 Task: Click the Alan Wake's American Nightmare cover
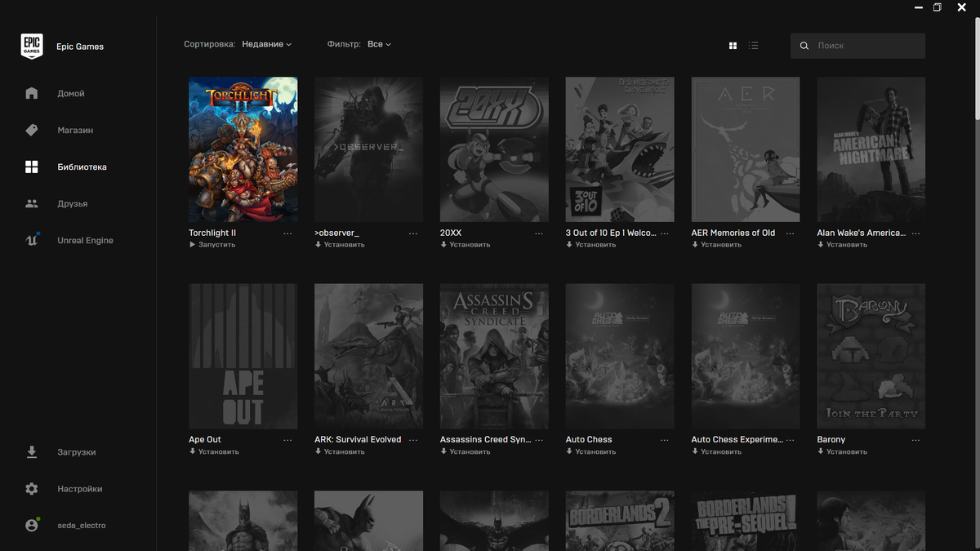[871, 149]
